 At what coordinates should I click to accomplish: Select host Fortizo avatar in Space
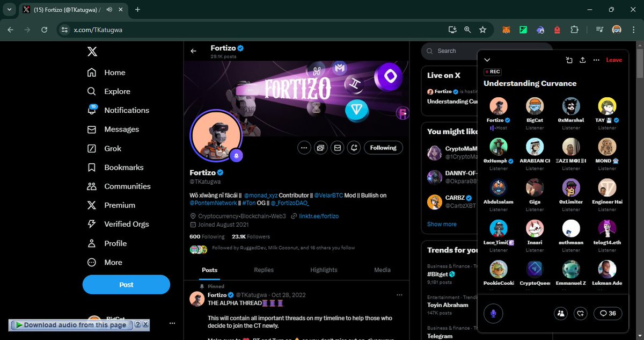499,106
